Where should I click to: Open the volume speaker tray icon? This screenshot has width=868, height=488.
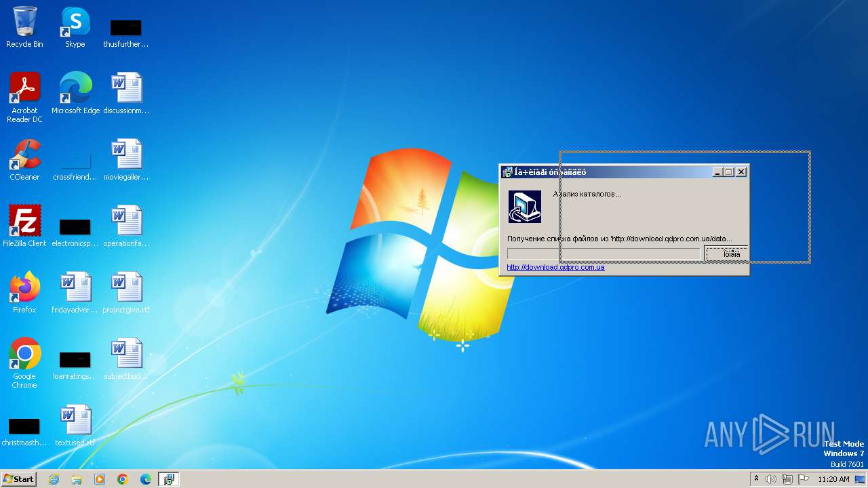pos(771,479)
